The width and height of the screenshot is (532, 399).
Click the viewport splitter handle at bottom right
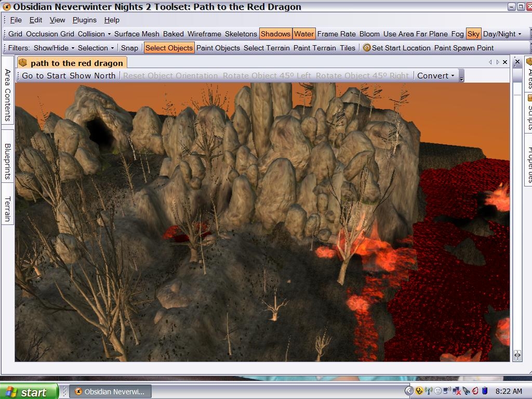click(x=517, y=355)
